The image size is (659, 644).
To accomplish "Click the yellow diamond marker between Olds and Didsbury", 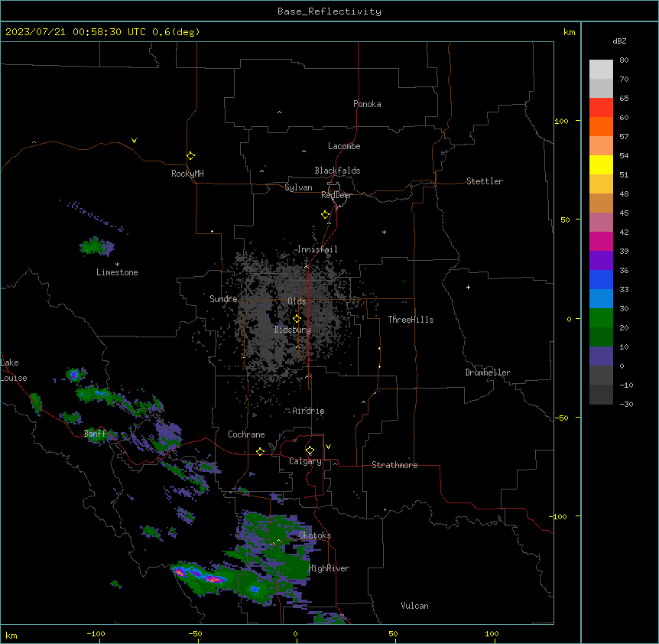I will coord(297,318).
